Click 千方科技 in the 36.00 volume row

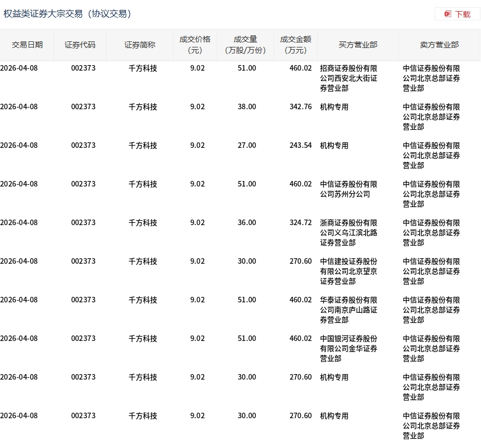click(143, 223)
